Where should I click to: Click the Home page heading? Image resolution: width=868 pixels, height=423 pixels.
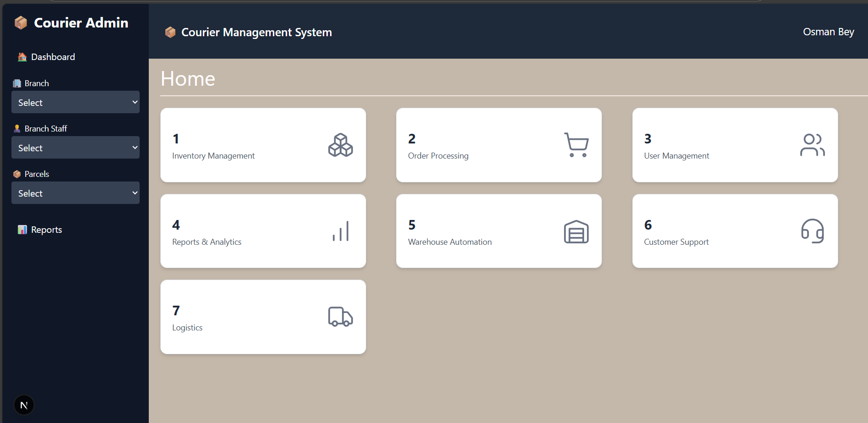click(188, 79)
